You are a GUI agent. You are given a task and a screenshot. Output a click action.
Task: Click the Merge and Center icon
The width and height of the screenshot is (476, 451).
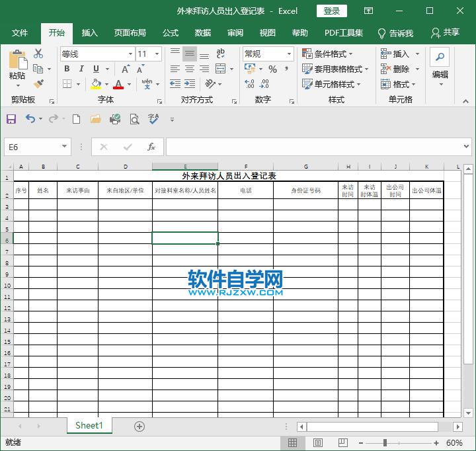(220, 69)
